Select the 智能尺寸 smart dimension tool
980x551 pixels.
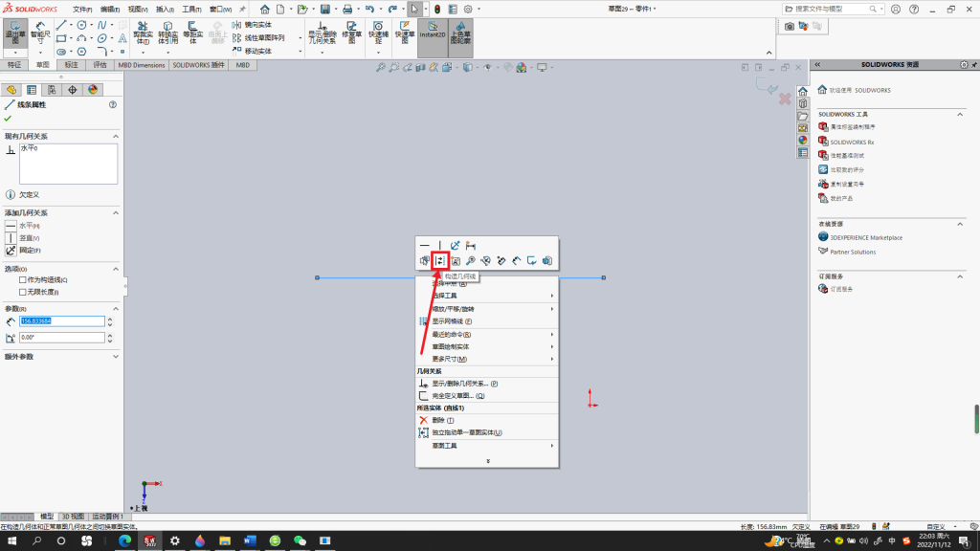pyautogui.click(x=40, y=33)
